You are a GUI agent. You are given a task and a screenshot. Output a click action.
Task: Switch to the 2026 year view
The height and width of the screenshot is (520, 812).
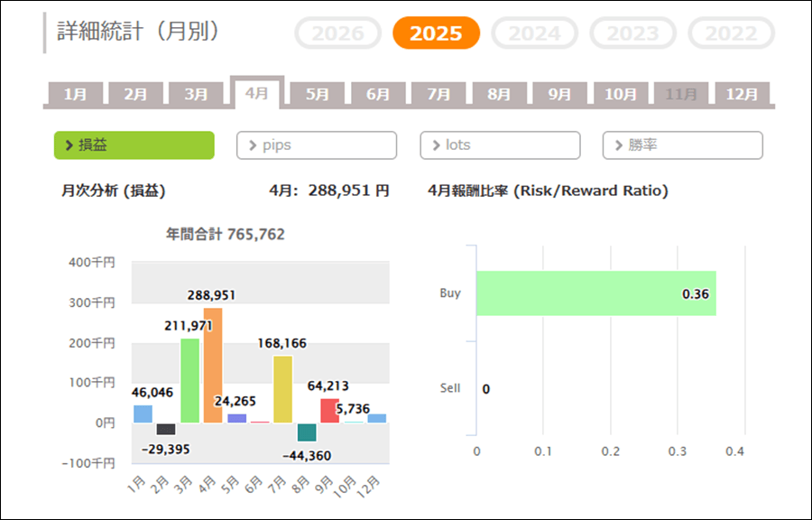point(337,33)
